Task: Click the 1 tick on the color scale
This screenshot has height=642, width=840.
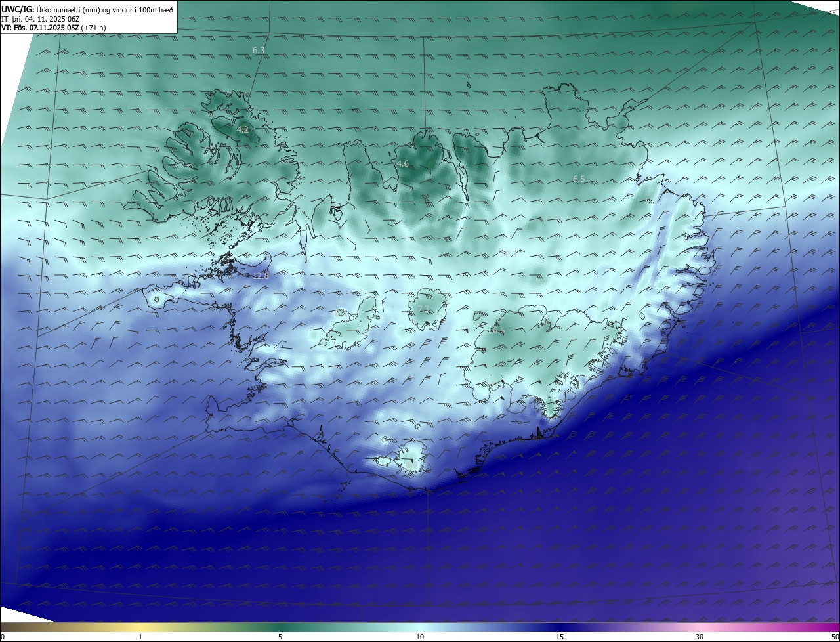Action: click(x=140, y=637)
